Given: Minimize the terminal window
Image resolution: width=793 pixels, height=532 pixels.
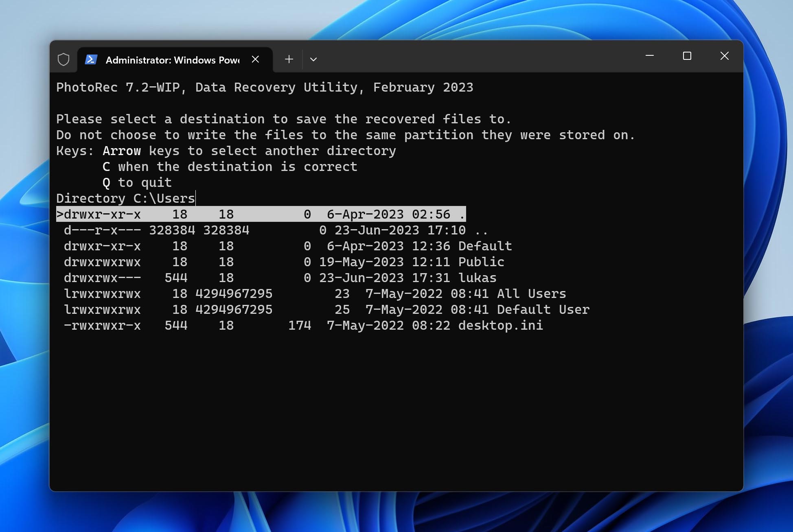Looking at the screenshot, I should (650, 56).
